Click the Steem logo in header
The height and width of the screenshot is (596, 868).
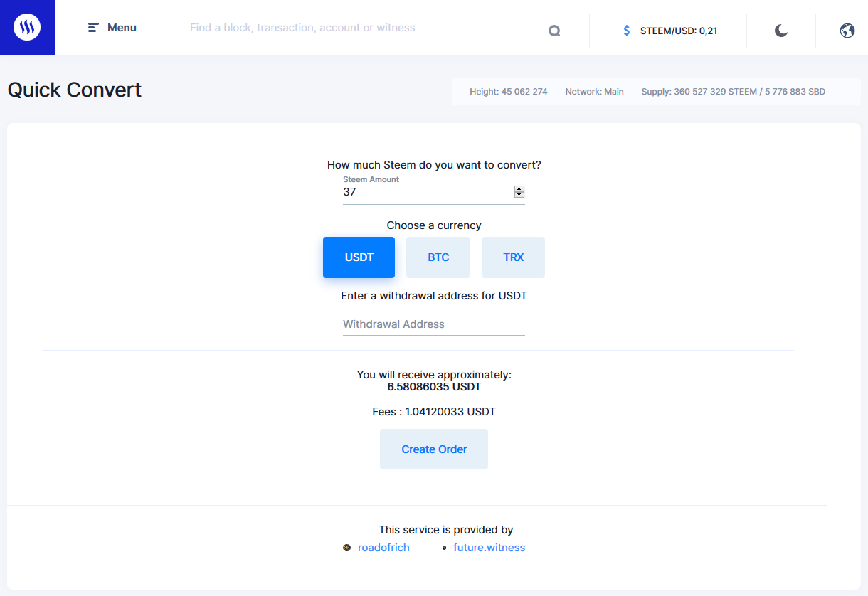pyautogui.click(x=27, y=28)
